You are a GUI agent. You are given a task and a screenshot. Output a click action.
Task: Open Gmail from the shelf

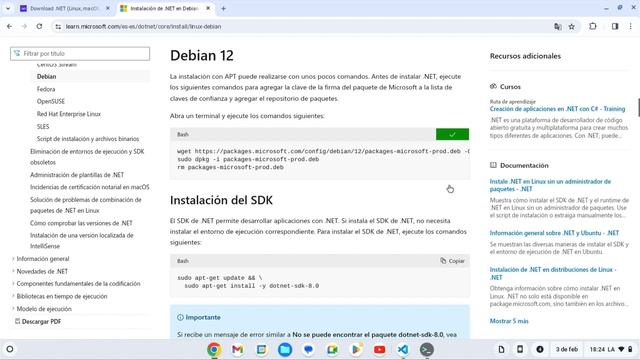(238, 349)
